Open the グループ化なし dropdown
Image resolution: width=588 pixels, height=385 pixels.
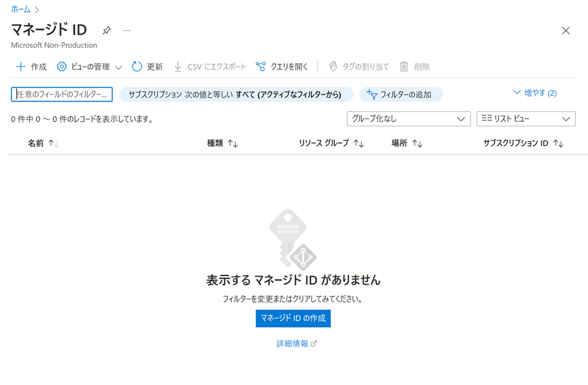tap(408, 119)
